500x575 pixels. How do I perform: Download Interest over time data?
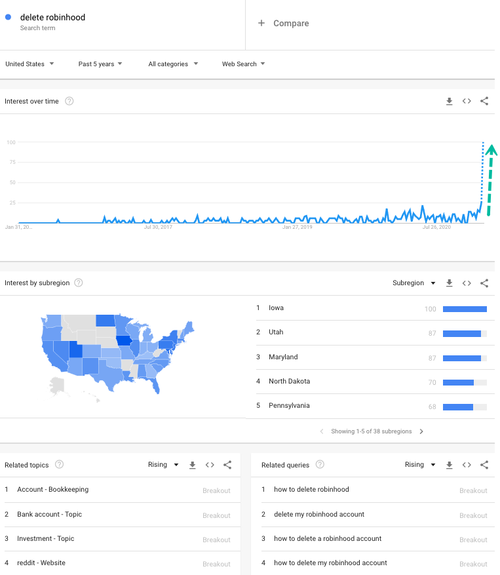[x=449, y=101]
